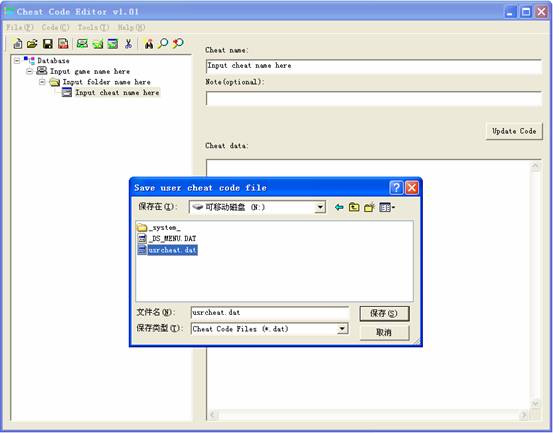The width and height of the screenshot is (553, 433).
Task: Click the file name input field
Action: coord(269,313)
